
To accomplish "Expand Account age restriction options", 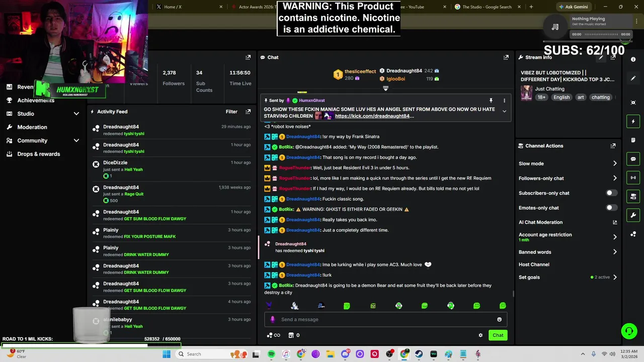I will point(615,237).
